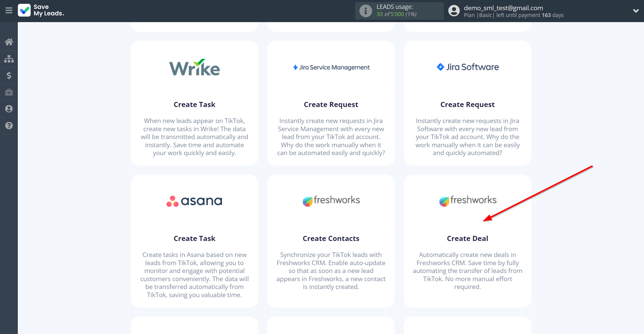The image size is (644, 334).
Task: Select Asana Create Task title
Action: tap(194, 238)
